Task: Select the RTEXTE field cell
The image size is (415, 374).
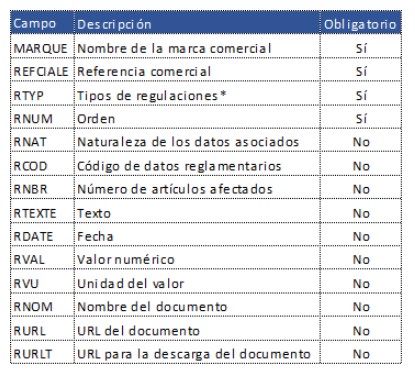Action: point(42,211)
